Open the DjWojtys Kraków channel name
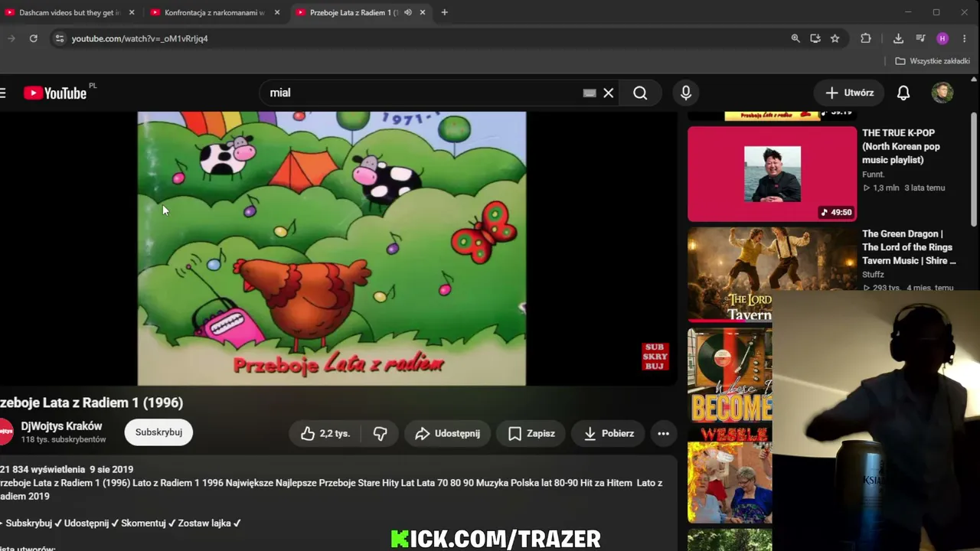The height and width of the screenshot is (551, 980). [61, 426]
